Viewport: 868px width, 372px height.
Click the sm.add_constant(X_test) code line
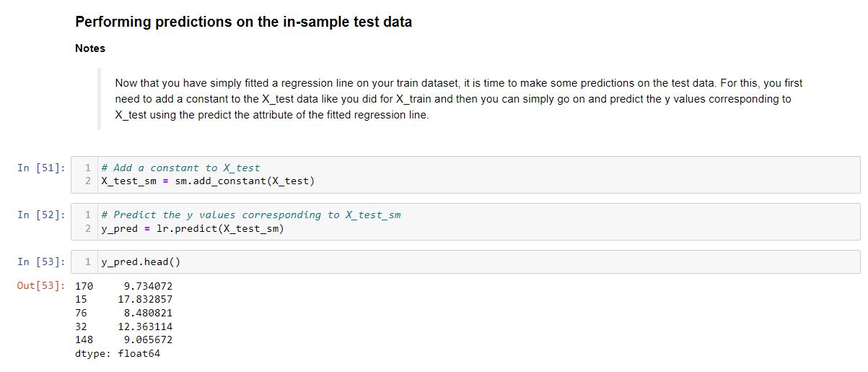208,181
